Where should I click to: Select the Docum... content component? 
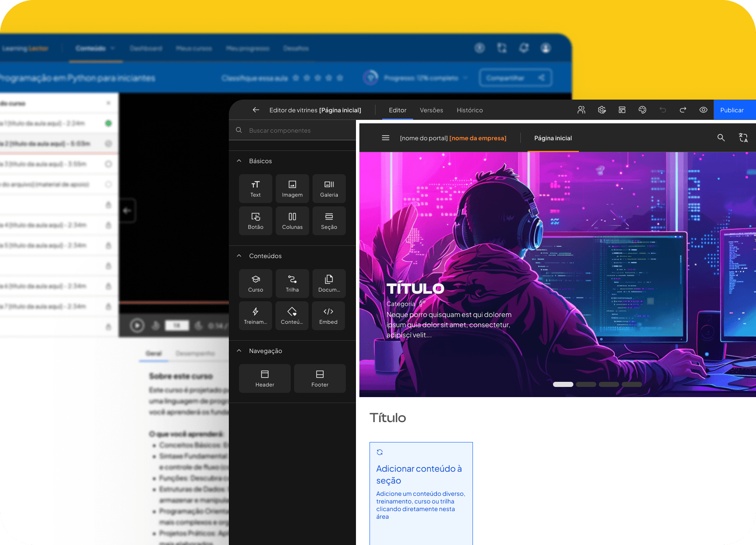329,284
